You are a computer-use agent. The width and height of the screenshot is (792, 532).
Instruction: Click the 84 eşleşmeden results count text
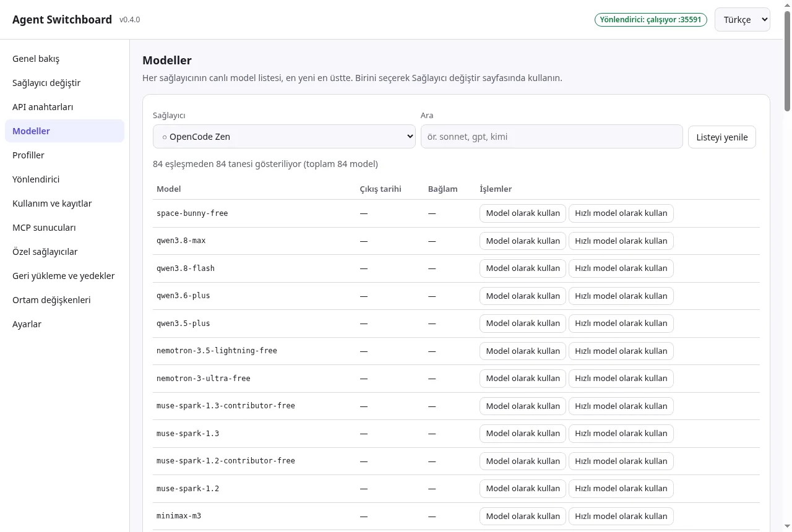pyautogui.click(x=265, y=164)
